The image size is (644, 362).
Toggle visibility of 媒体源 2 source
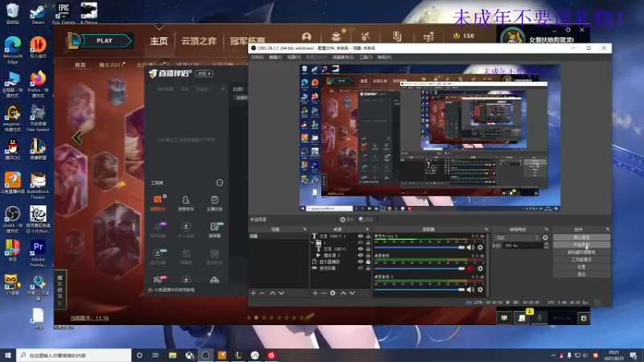coord(360,255)
